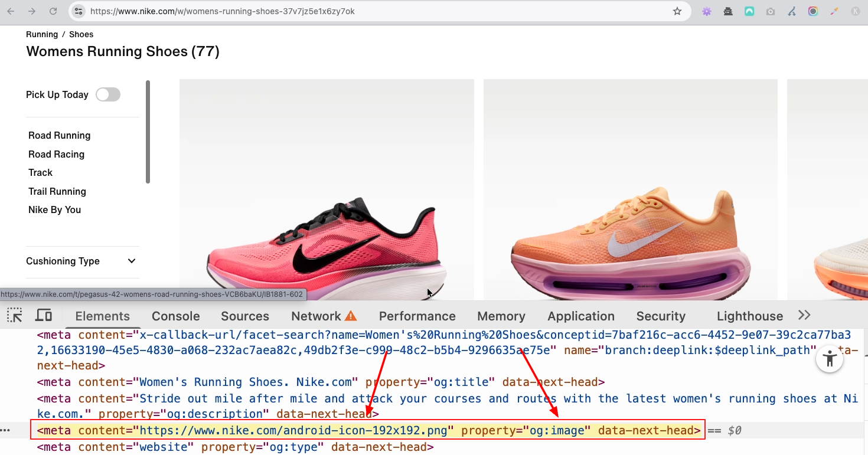The width and height of the screenshot is (868, 455).
Task: Enable the Pick Up Today toggle
Action: pyautogui.click(x=108, y=94)
